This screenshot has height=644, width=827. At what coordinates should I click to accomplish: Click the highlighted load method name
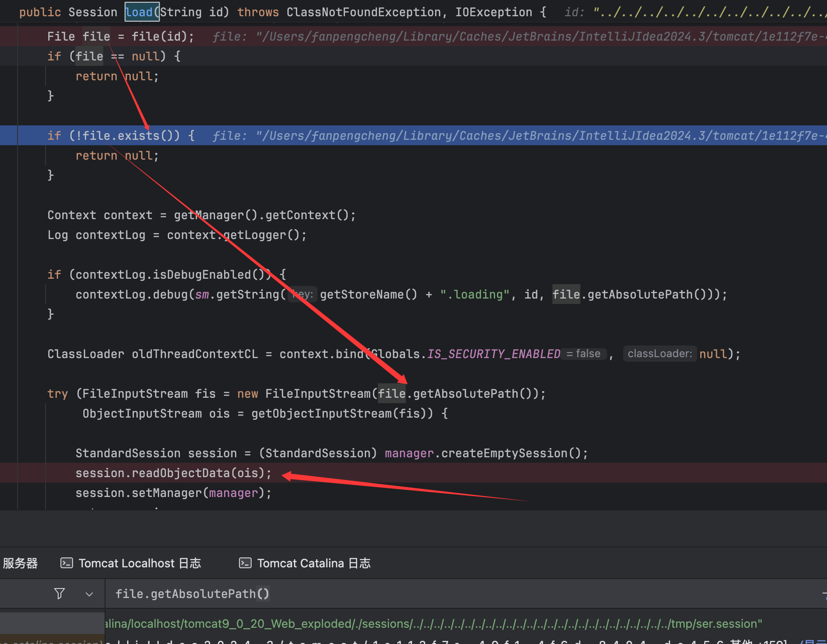139,12
